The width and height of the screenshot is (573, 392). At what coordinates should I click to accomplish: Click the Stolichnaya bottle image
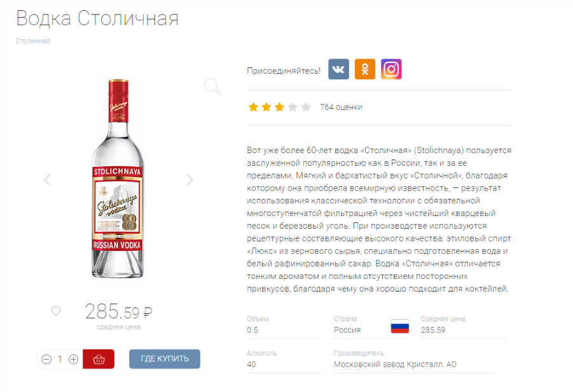coord(117,179)
